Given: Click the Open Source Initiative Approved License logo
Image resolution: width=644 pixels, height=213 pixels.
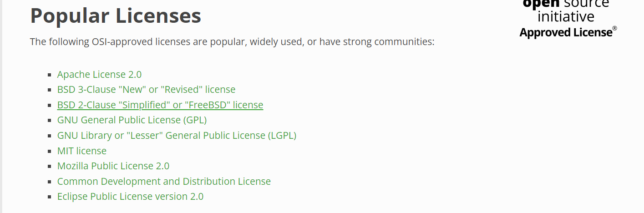Looking at the screenshot, I should click(x=568, y=18).
